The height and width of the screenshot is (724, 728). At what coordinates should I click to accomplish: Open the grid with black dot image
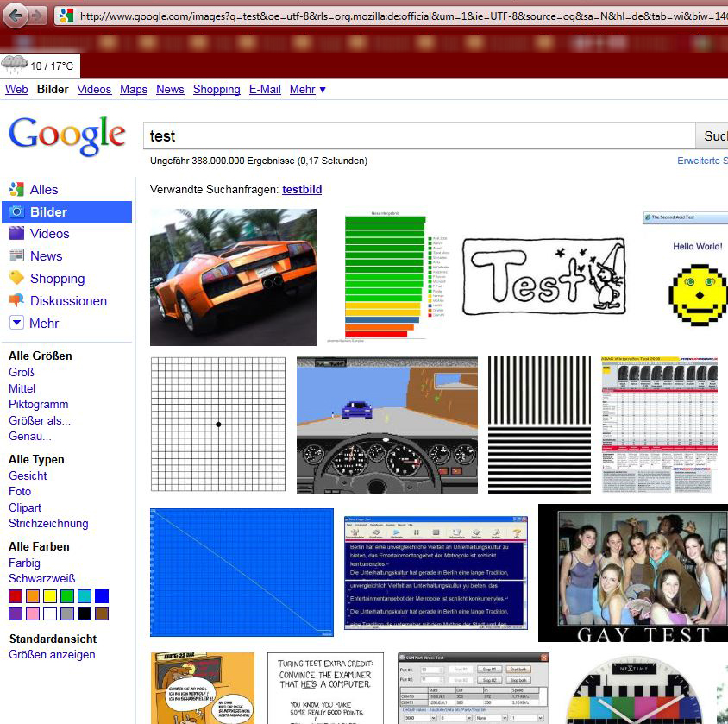[217, 424]
